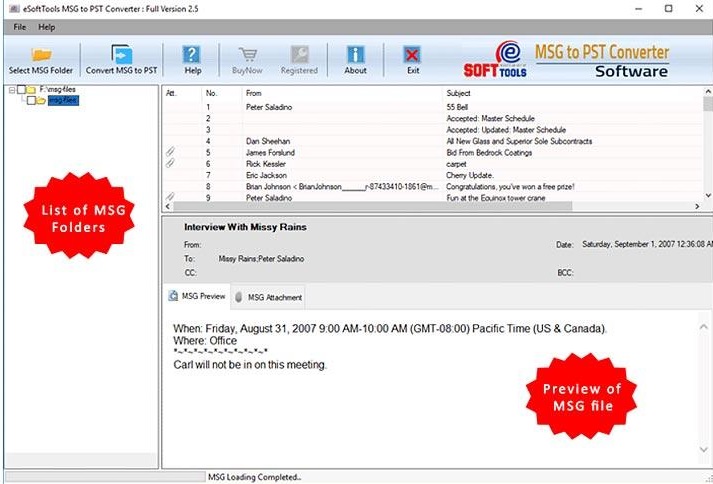
Task: Click email list scroll up arrow
Action: coord(708,92)
